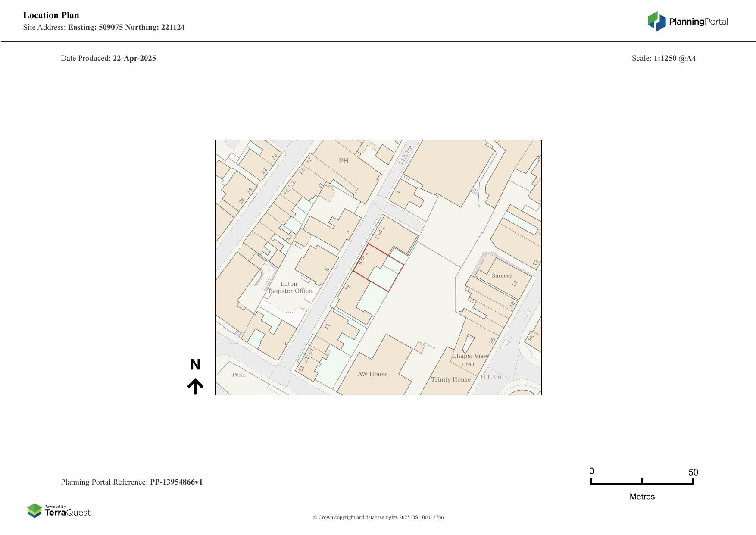
Task: Click the PH building label
Action: pyautogui.click(x=343, y=161)
